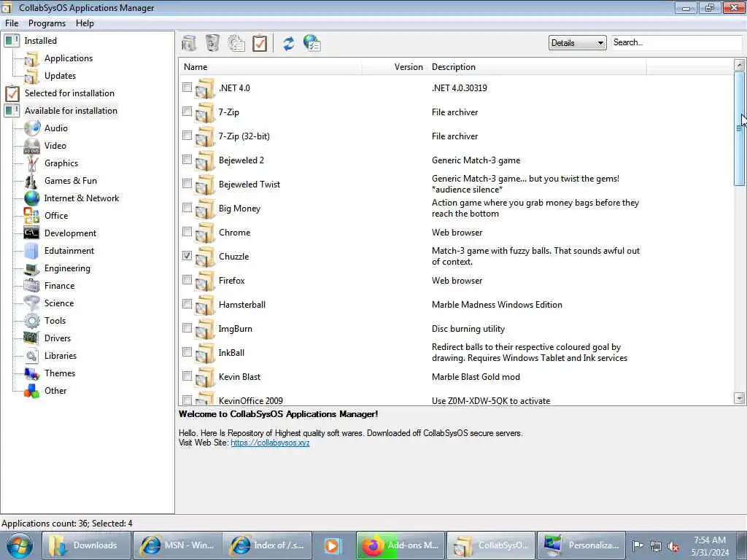Click the Refresh blue arrows icon
Screen dimensions: 747x560
(x=289, y=43)
